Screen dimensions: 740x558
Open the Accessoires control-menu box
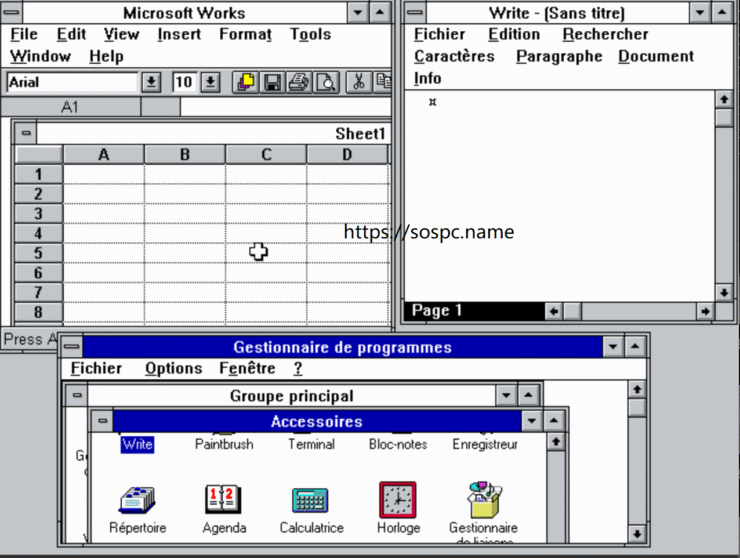point(102,421)
